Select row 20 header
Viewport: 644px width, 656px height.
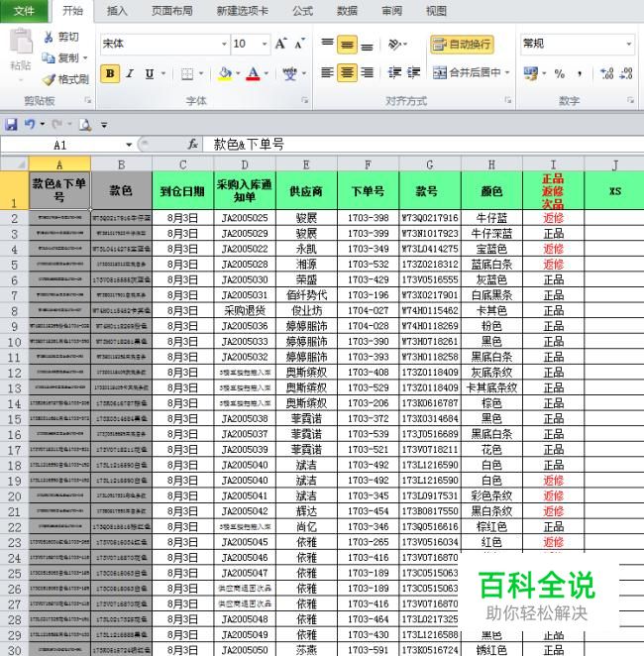[14, 495]
